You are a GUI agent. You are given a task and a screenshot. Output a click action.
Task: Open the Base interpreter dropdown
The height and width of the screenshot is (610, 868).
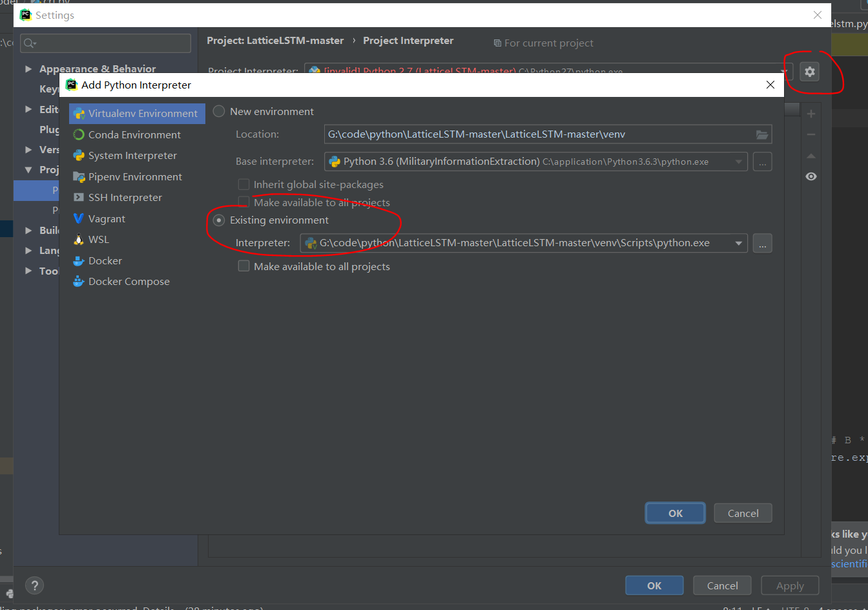coord(739,162)
